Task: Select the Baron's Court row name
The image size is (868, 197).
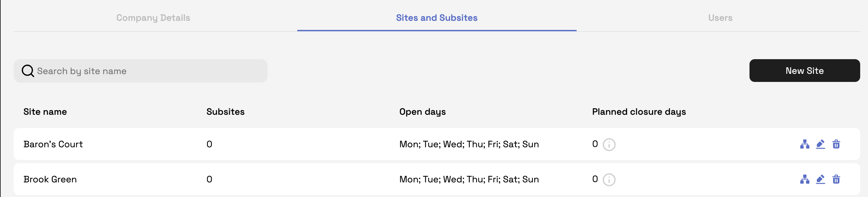Action: pyautogui.click(x=53, y=144)
